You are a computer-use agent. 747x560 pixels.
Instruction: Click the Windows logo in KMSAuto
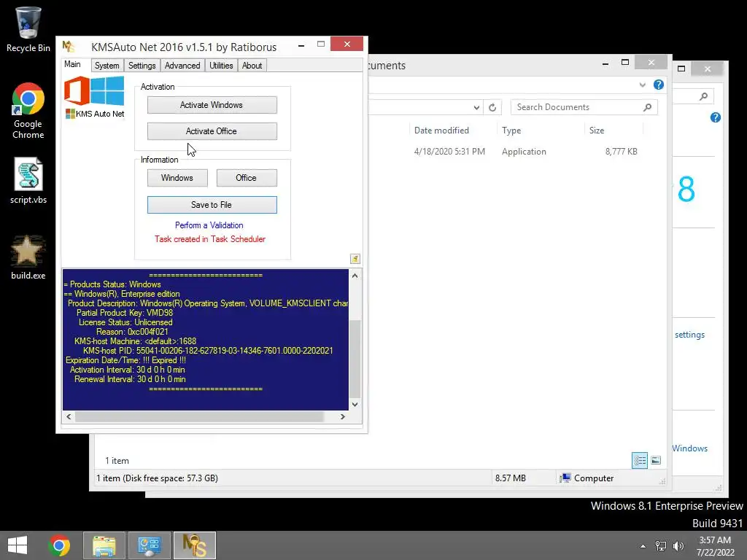coord(107,90)
